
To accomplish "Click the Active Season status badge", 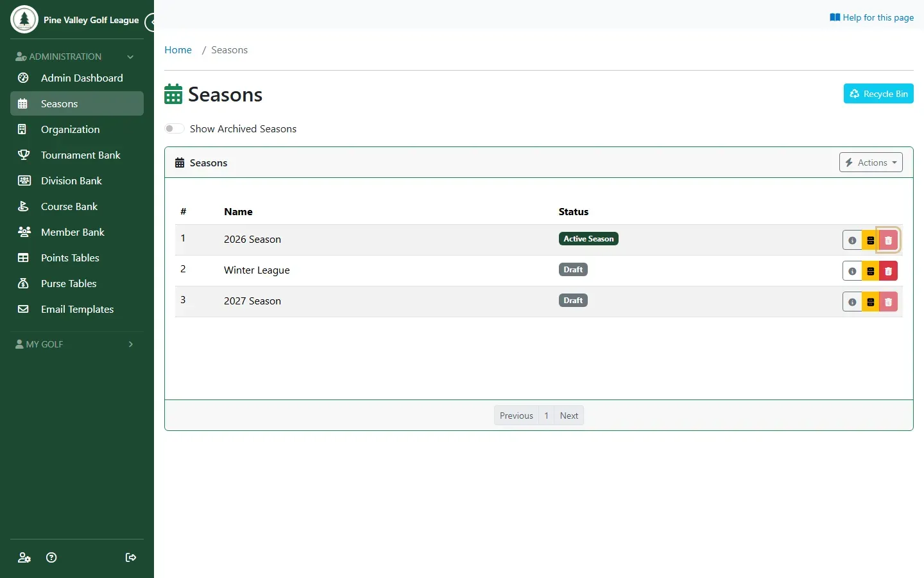I will click(x=588, y=239).
